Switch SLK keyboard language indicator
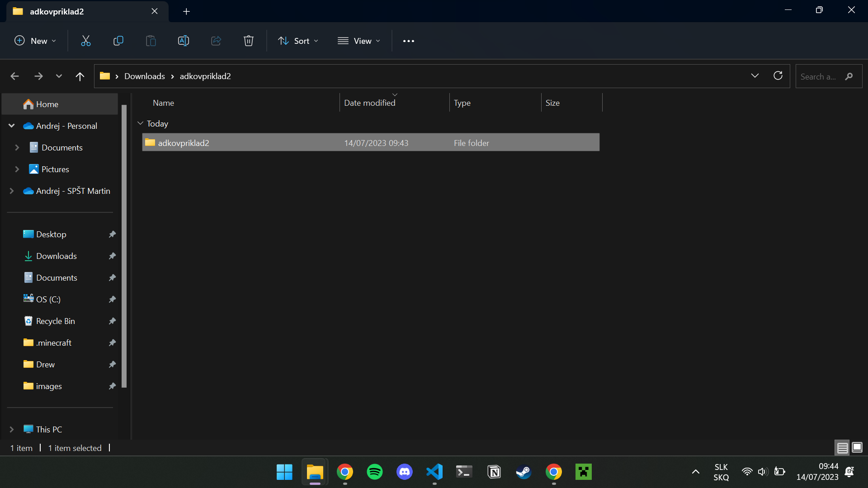 click(x=721, y=472)
